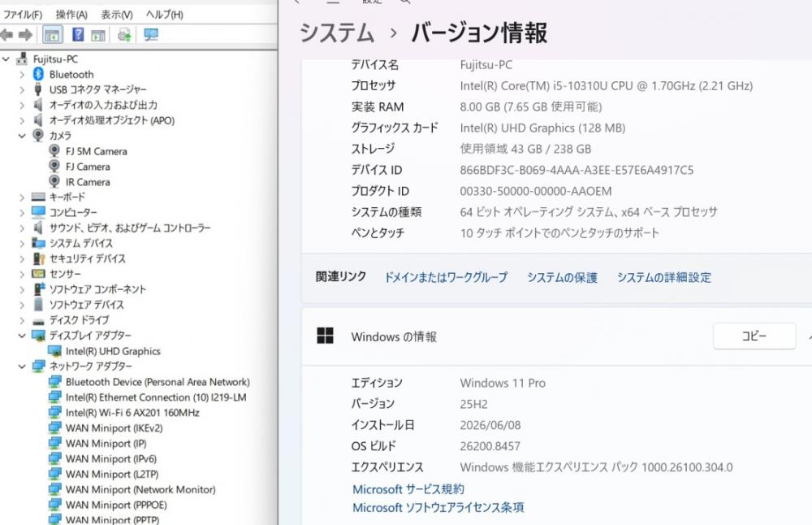Click the セキュリティ デバイス key icon
Image resolution: width=812 pixels, height=525 pixels.
(38, 258)
